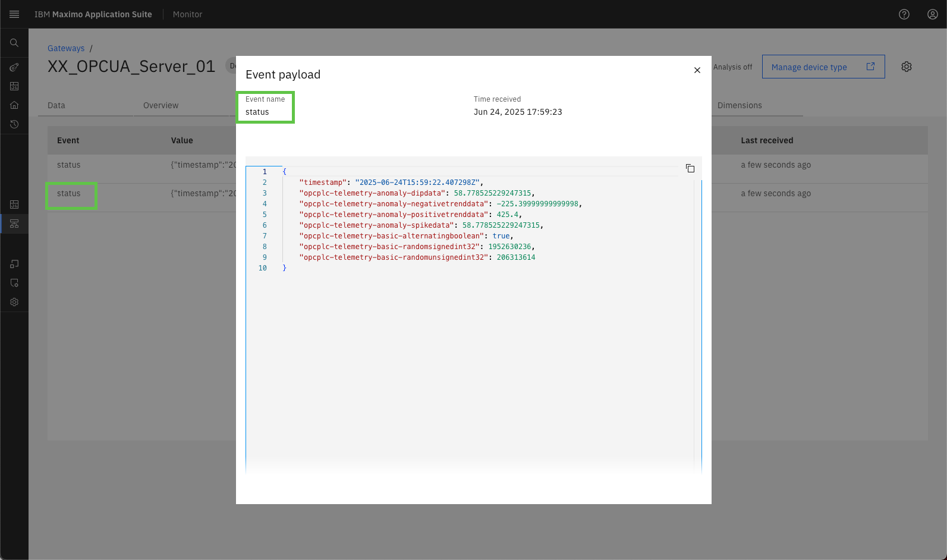Open the dashboard icon above the hierarchy icon

point(14,205)
